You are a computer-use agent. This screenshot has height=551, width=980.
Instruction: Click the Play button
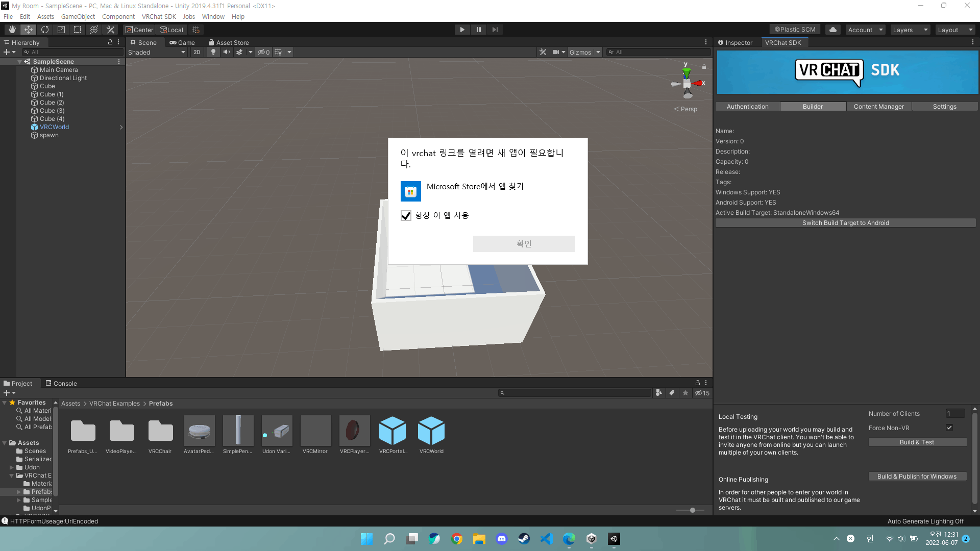(462, 30)
